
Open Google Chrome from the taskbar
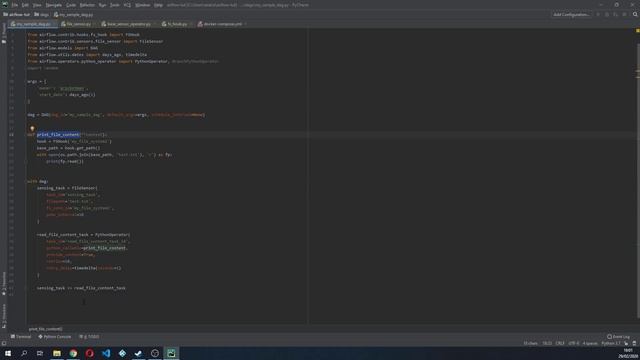73,353
